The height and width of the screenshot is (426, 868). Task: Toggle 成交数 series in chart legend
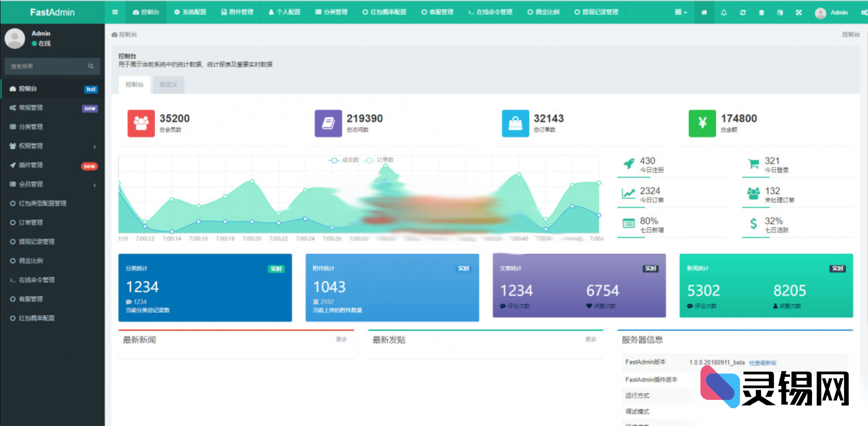click(x=344, y=160)
